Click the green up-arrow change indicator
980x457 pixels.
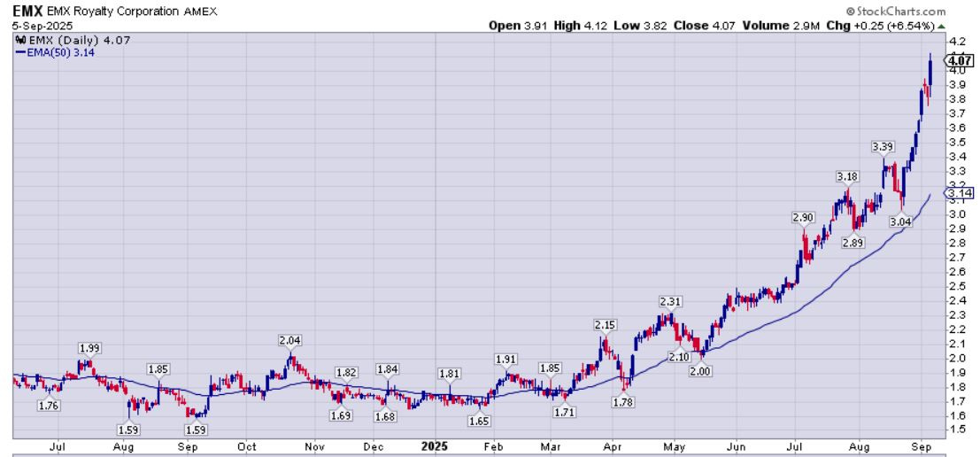tap(942, 27)
